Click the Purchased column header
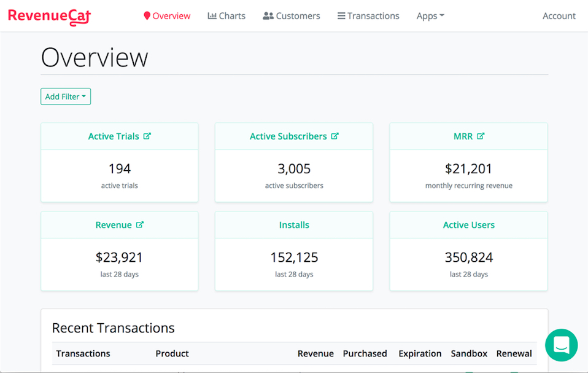Image resolution: width=588 pixels, height=373 pixels. (x=365, y=353)
